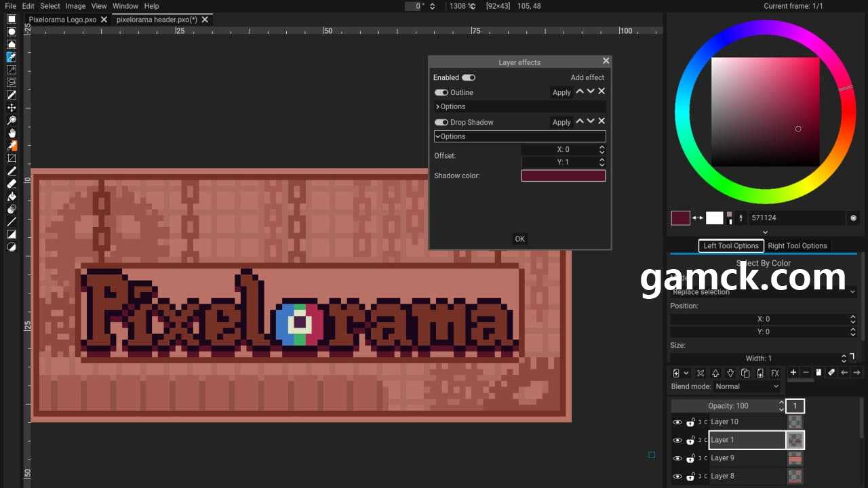
Task: Open the Blend mode dropdown
Action: 747,386
